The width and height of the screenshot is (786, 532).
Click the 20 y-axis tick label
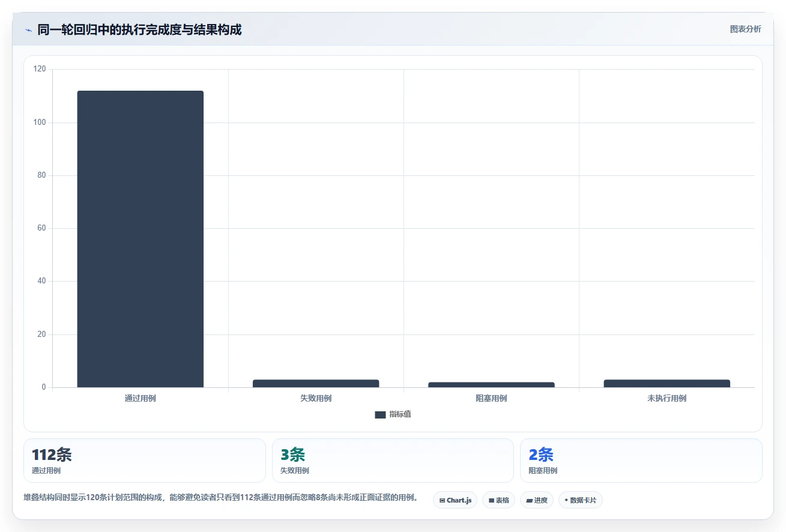coord(41,334)
